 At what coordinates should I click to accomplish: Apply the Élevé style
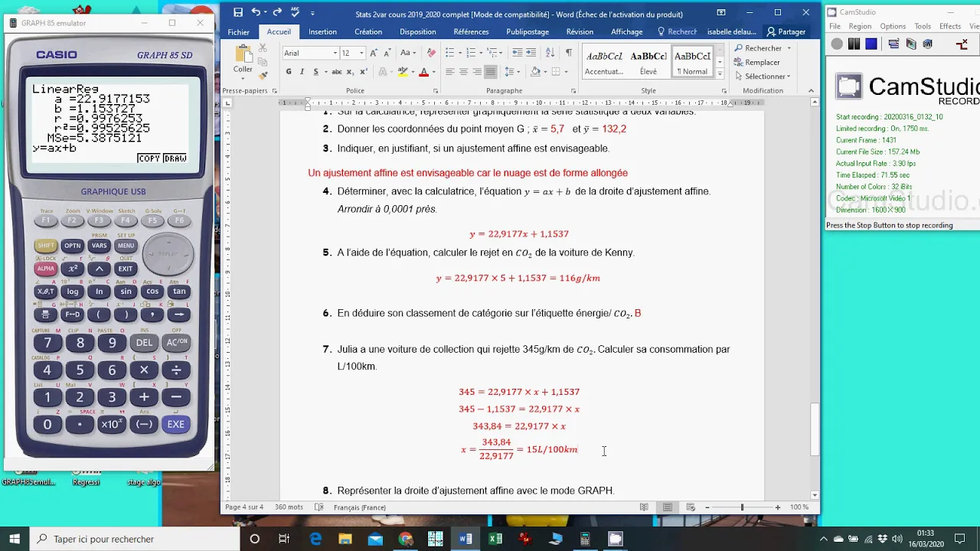point(648,62)
